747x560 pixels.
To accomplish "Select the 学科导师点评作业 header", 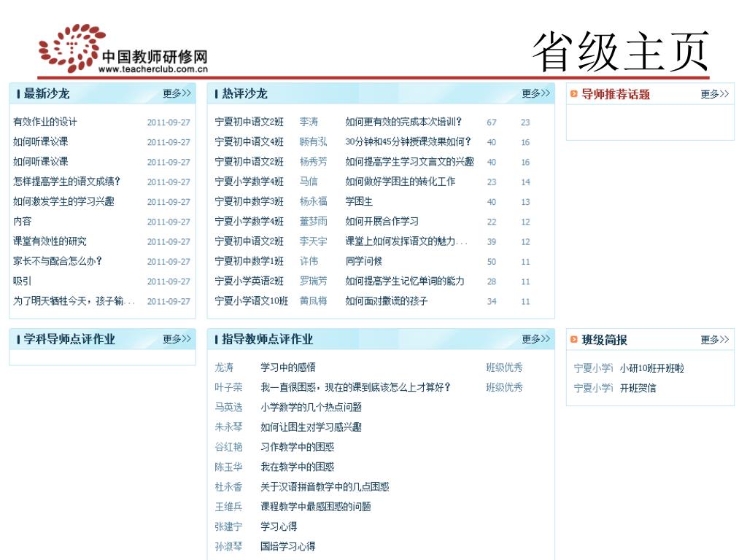I will [x=69, y=339].
